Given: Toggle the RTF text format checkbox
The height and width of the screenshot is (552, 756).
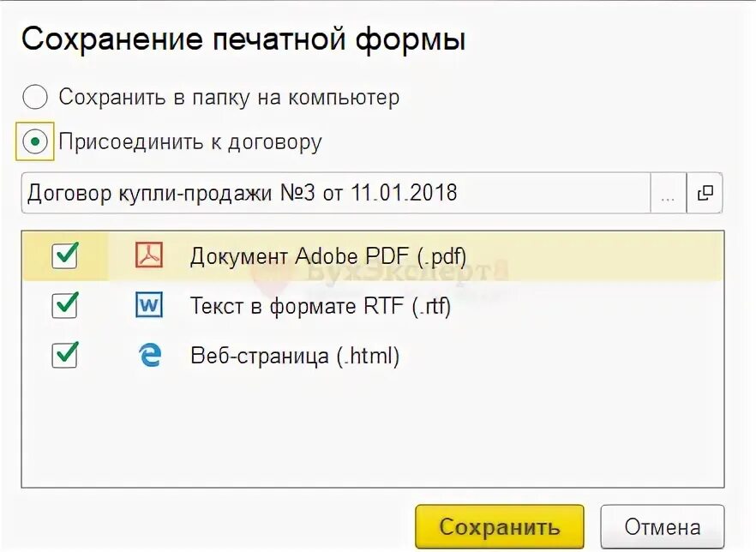Looking at the screenshot, I should point(65,305).
